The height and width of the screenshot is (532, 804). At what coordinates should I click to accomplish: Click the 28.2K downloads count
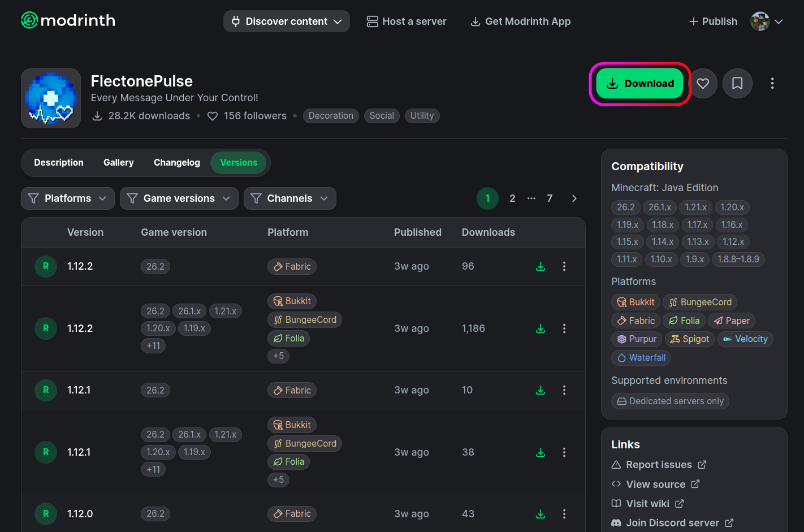[x=141, y=116]
